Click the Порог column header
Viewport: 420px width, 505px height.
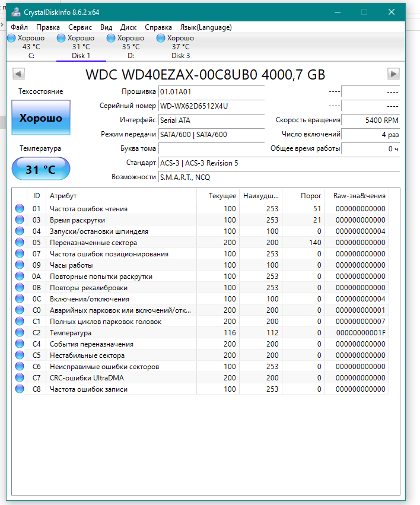point(304,195)
